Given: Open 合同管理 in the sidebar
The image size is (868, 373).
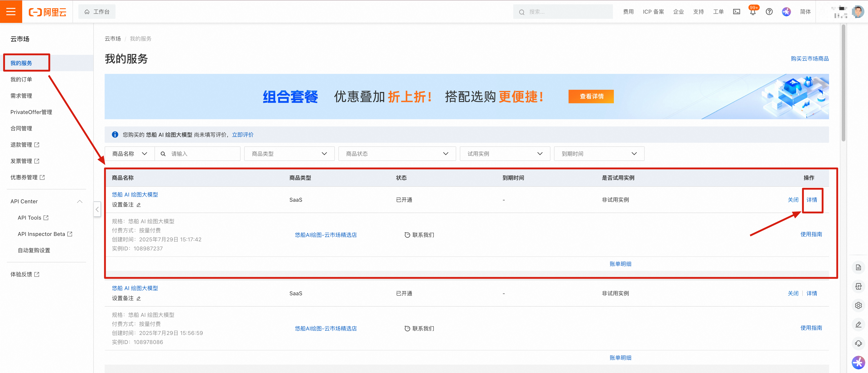Looking at the screenshot, I should [x=21, y=128].
